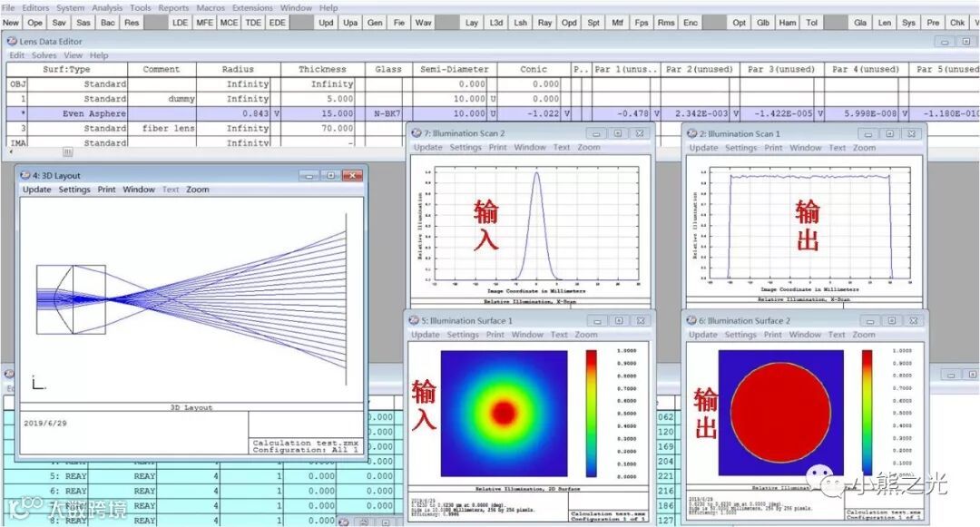Close the 3D Layout window

click(352, 175)
